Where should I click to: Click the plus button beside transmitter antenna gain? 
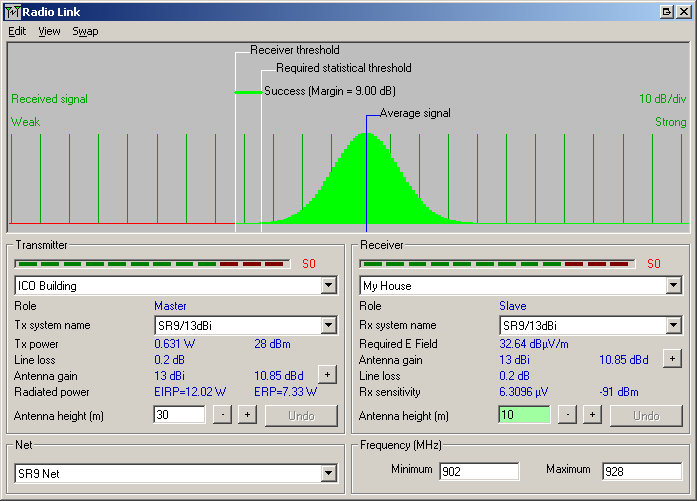click(326, 374)
